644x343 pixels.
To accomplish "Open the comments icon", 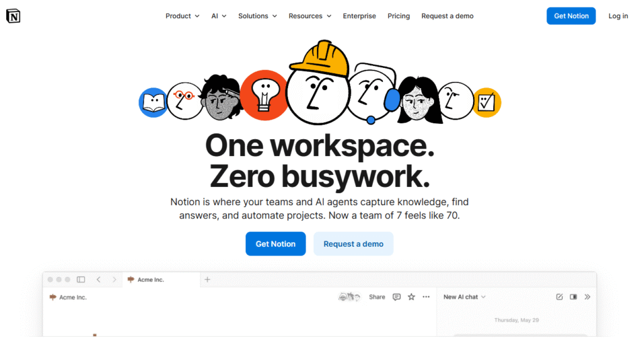I will 396,296.
